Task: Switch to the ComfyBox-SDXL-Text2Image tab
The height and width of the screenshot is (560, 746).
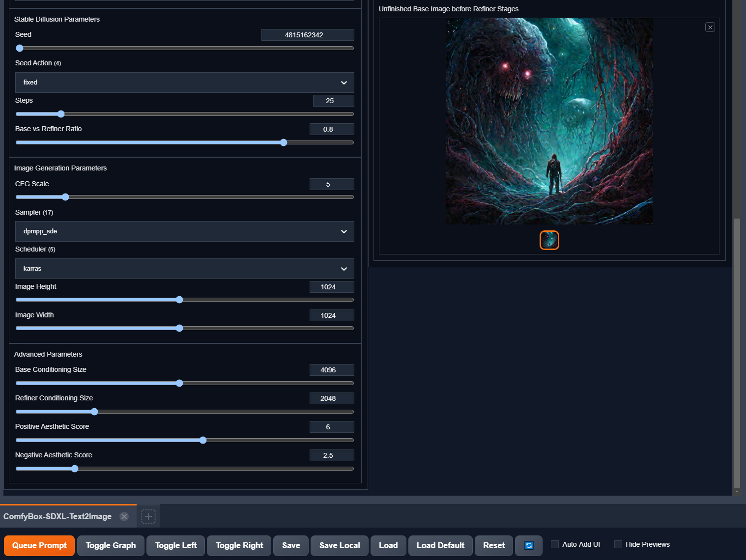Action: [57, 516]
